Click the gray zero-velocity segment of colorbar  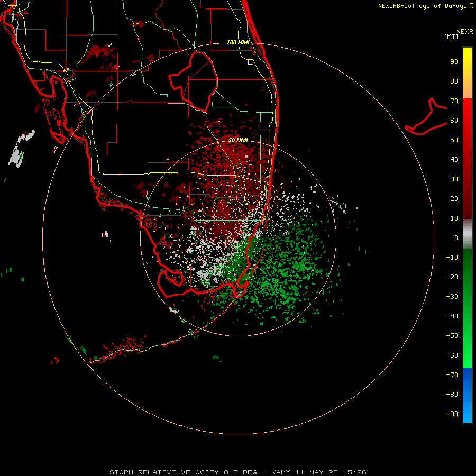click(x=467, y=234)
